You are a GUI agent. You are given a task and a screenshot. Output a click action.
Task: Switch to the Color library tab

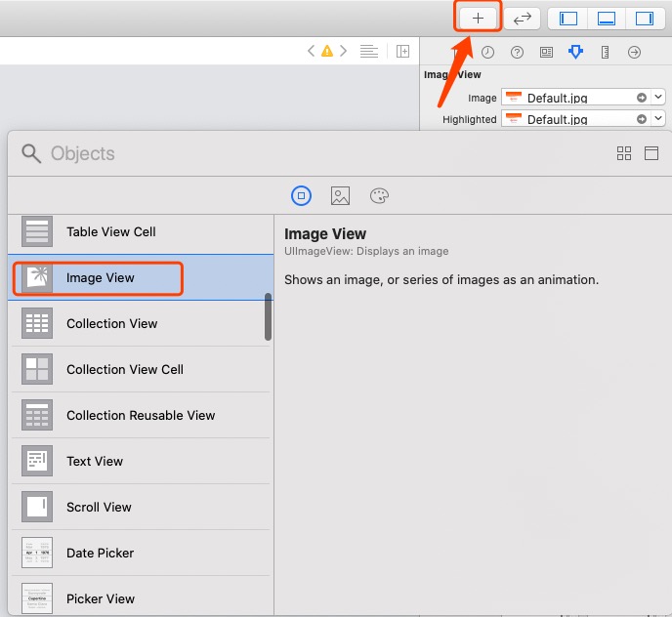click(x=379, y=196)
